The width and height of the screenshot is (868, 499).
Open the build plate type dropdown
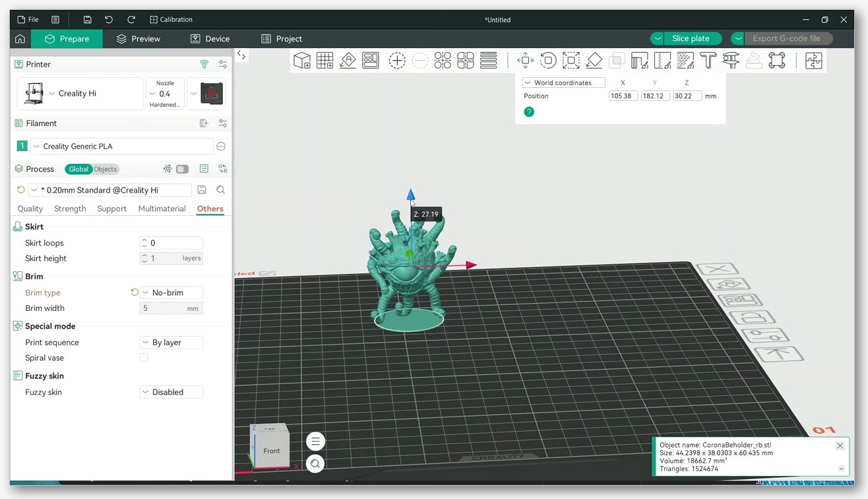(206, 94)
